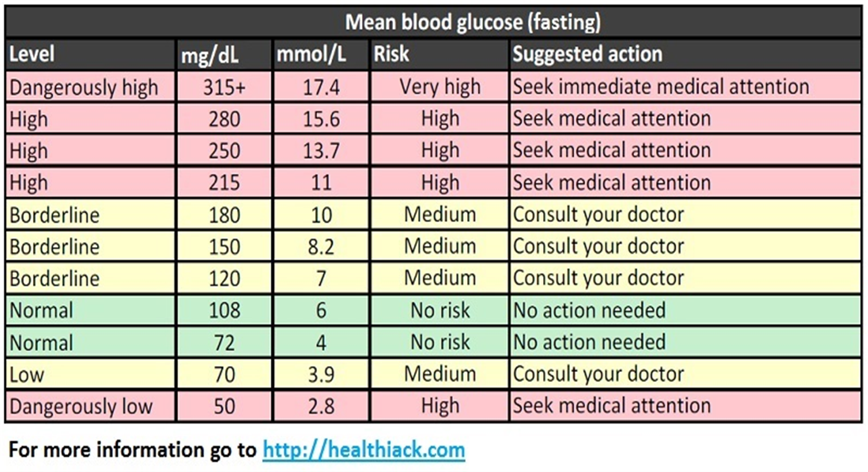868x472 pixels.
Task: Click the 'Low' level cell
Action: 27,375
